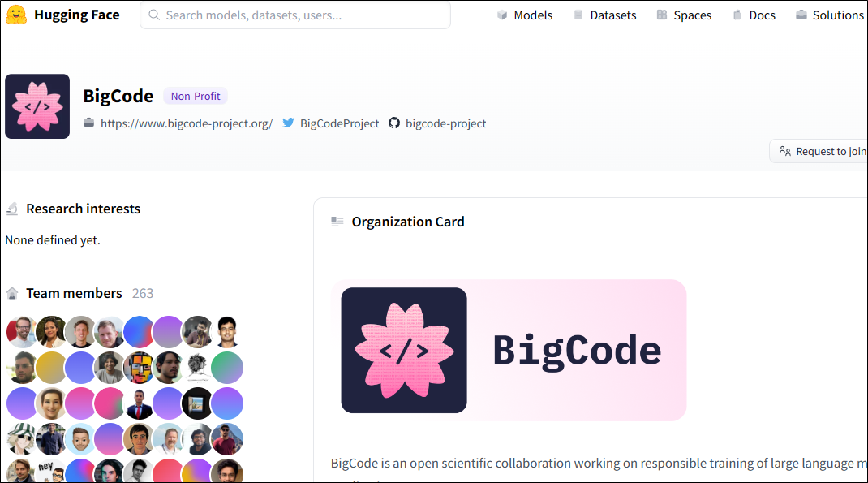
Task: Click the 'None defined yet.' text
Action: coord(53,239)
